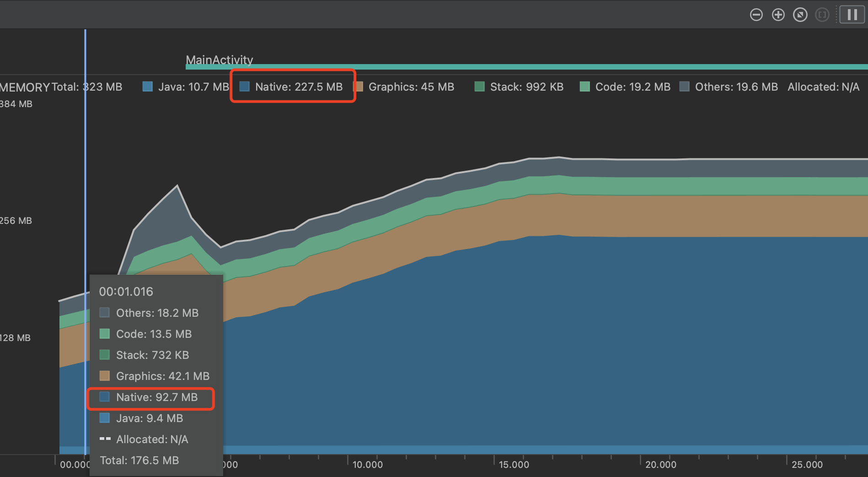Image resolution: width=868 pixels, height=477 pixels.
Task: Click the Graphics legend color square
Action: pos(359,86)
